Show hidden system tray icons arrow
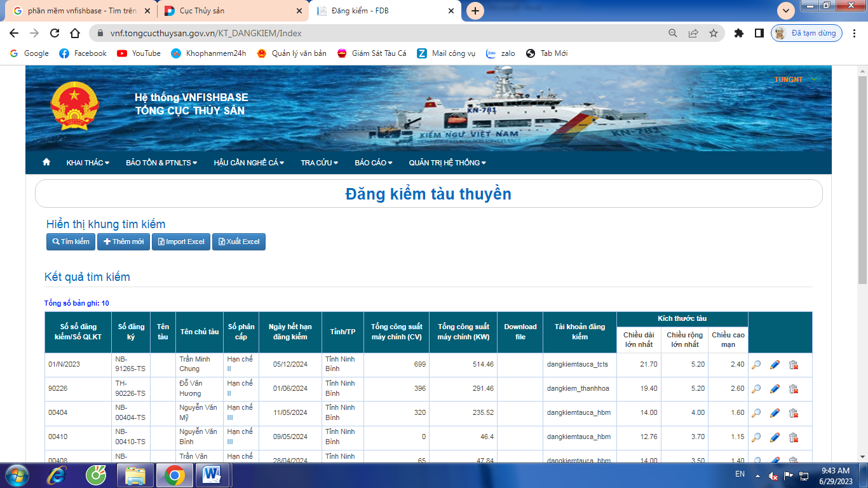Image resolution: width=868 pixels, height=488 pixels. click(757, 475)
